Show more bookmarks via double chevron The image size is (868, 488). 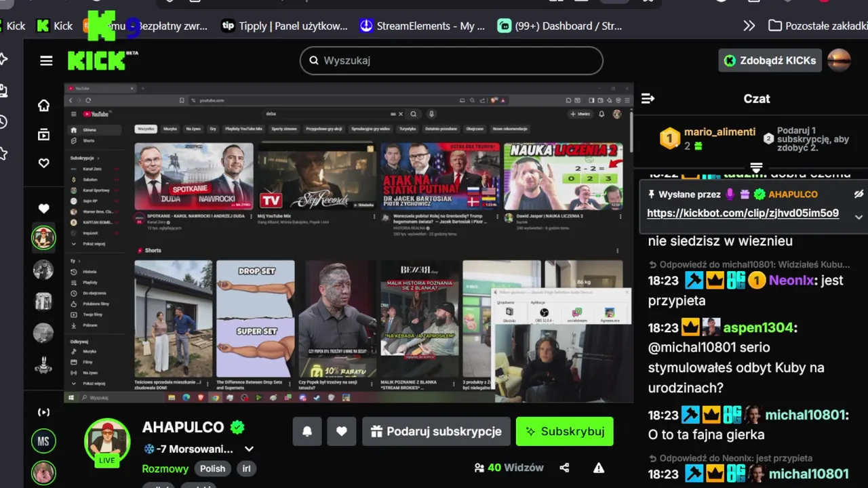749,26
